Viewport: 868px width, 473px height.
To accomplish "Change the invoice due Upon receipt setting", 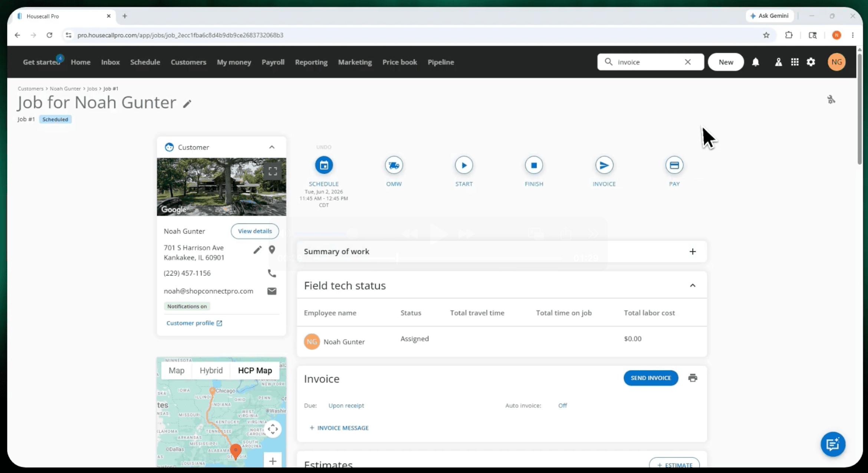I will pyautogui.click(x=346, y=405).
